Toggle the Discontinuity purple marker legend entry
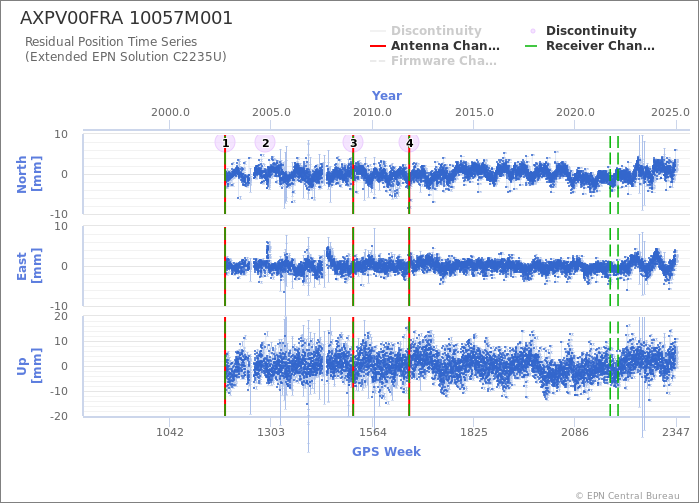700x504 pixels. 583,31
